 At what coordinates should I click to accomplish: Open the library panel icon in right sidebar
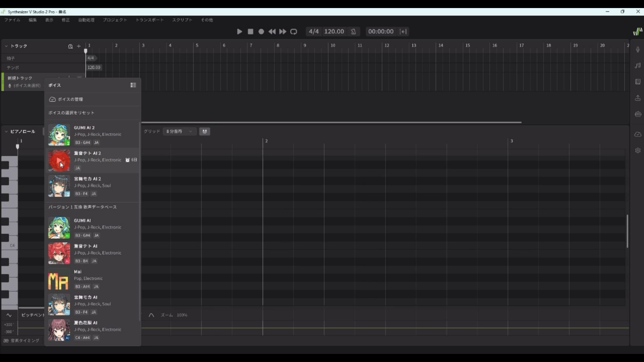638,82
